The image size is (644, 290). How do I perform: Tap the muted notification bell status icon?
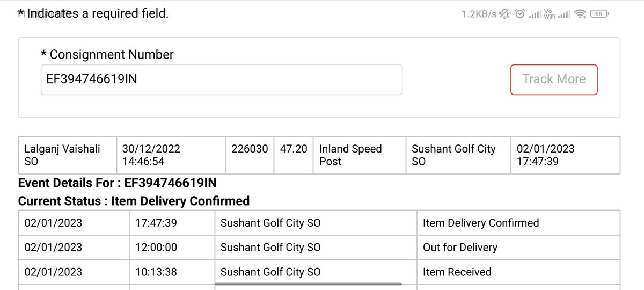(x=504, y=15)
